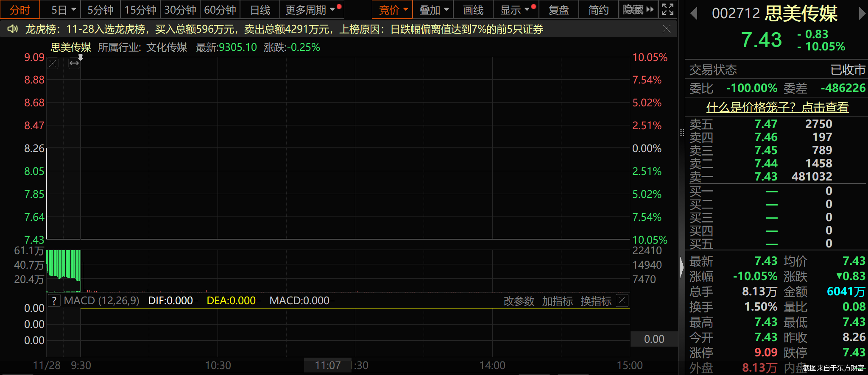Click the 思美传媒 stock name label
This screenshot has width=868, height=375.
(x=71, y=47)
